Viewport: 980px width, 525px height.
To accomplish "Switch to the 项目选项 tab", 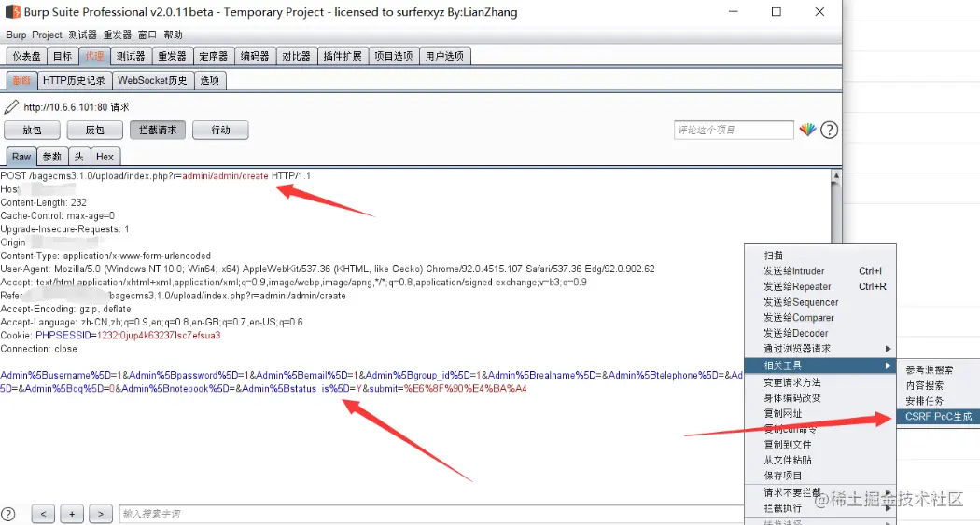I will pos(394,56).
